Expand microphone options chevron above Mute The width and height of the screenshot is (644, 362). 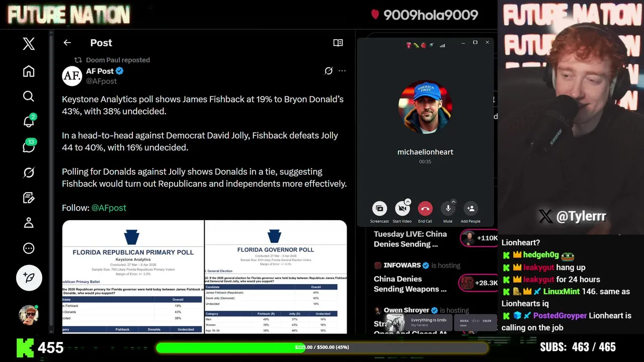tap(453, 202)
